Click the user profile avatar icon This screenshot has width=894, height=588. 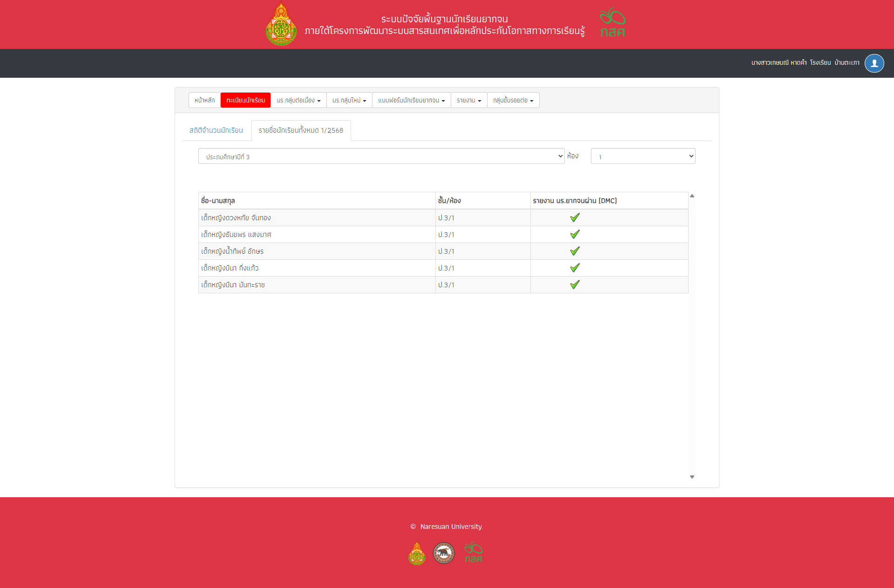click(x=874, y=63)
